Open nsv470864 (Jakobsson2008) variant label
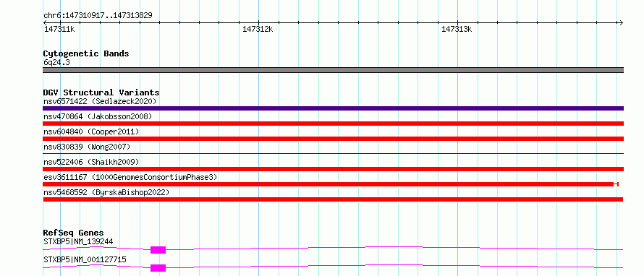This screenshot has width=644, height=276. [98, 117]
